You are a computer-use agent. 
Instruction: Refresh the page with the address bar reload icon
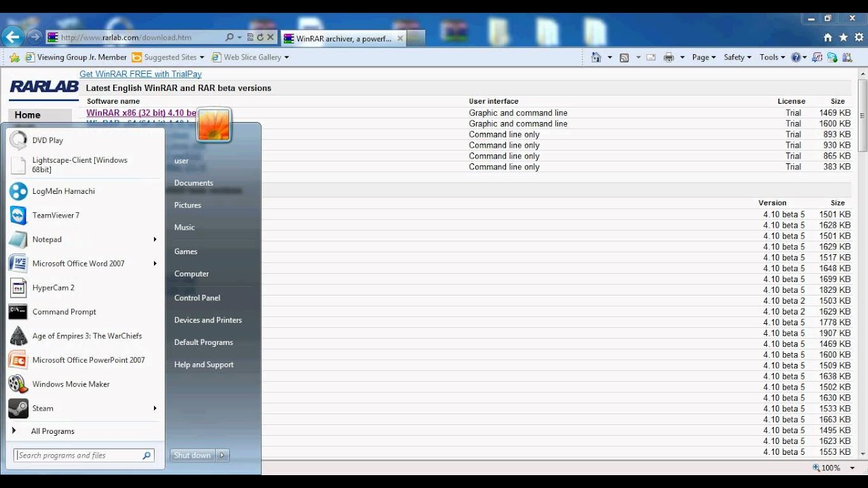click(260, 37)
